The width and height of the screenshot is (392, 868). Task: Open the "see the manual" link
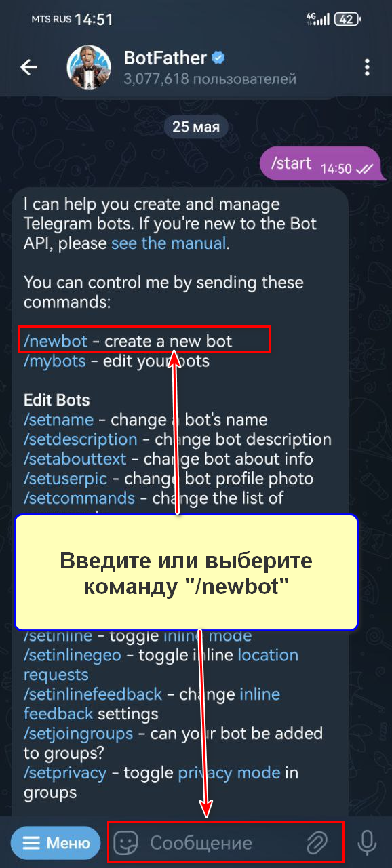pyautogui.click(x=168, y=243)
